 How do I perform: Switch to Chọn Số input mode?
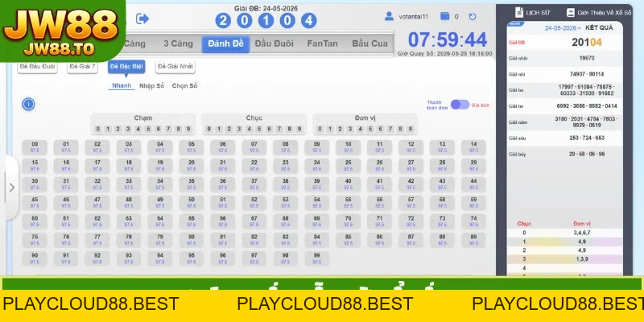184,86
